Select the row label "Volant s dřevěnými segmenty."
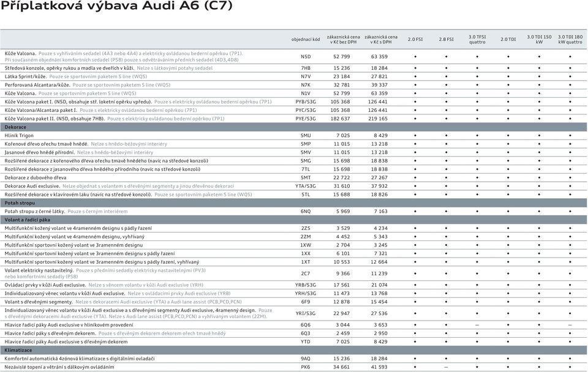The height and width of the screenshot is (372, 588). (x=39, y=302)
